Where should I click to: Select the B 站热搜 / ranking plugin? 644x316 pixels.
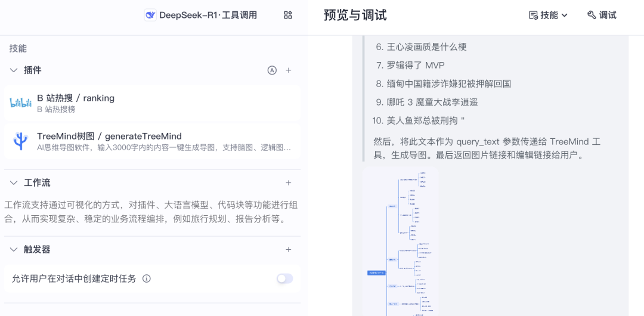(153, 103)
